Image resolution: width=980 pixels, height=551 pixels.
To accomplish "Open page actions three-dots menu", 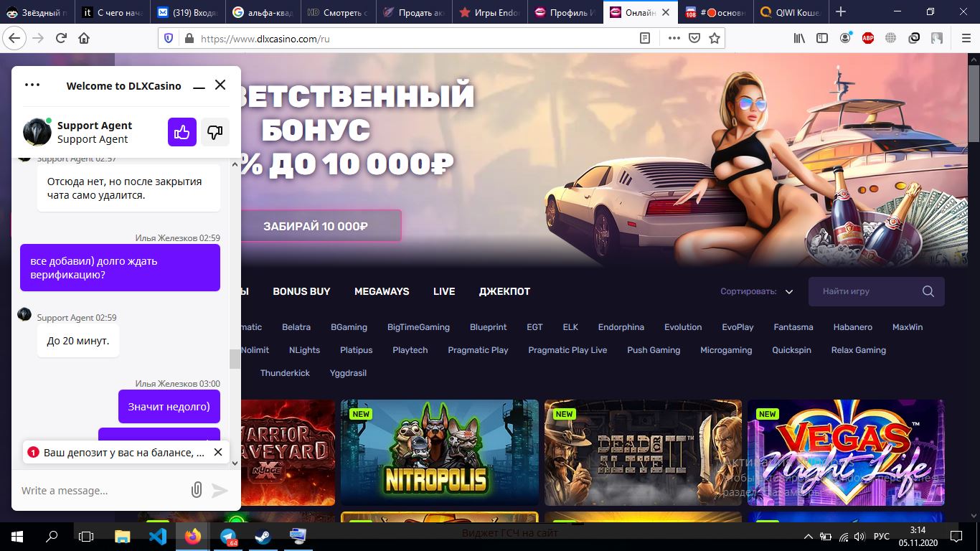I will click(674, 38).
